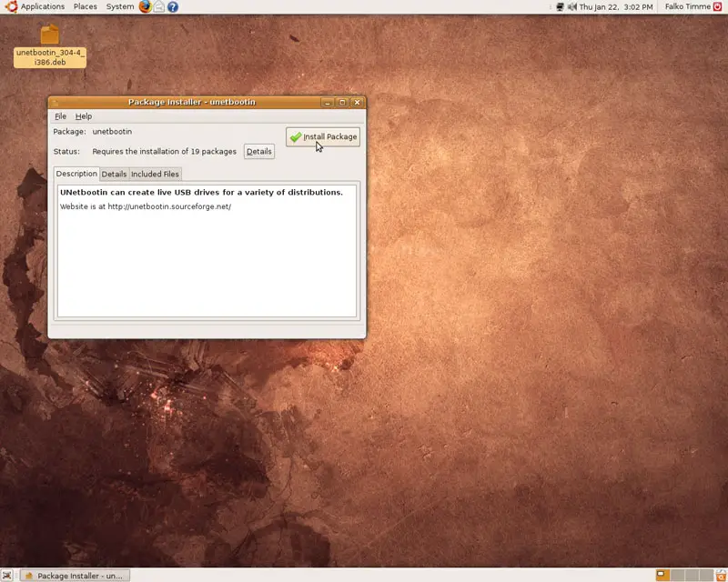Minimize the Package Installer window

328,102
